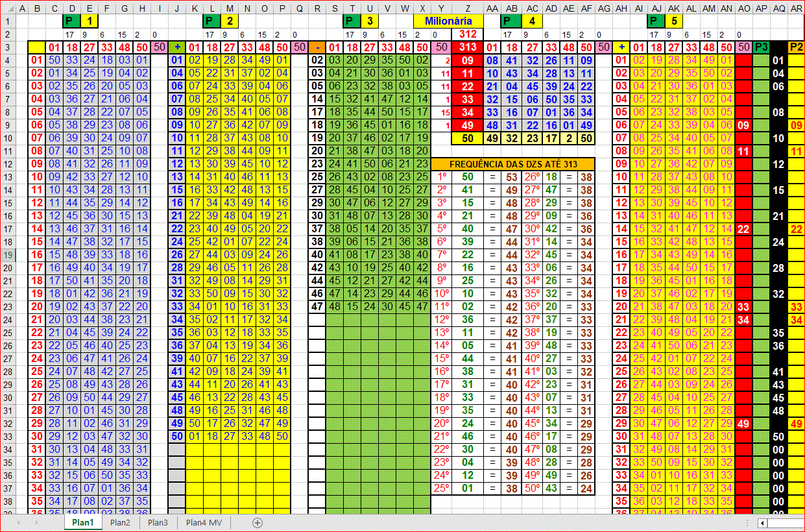Select column Z header
The image size is (805, 532).
467,8
